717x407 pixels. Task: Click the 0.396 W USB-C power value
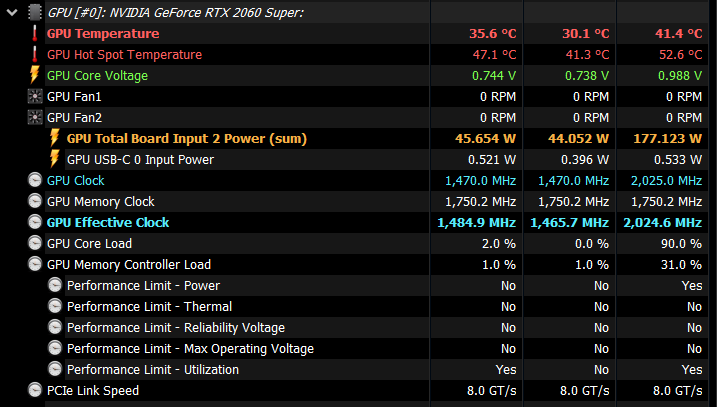click(585, 160)
